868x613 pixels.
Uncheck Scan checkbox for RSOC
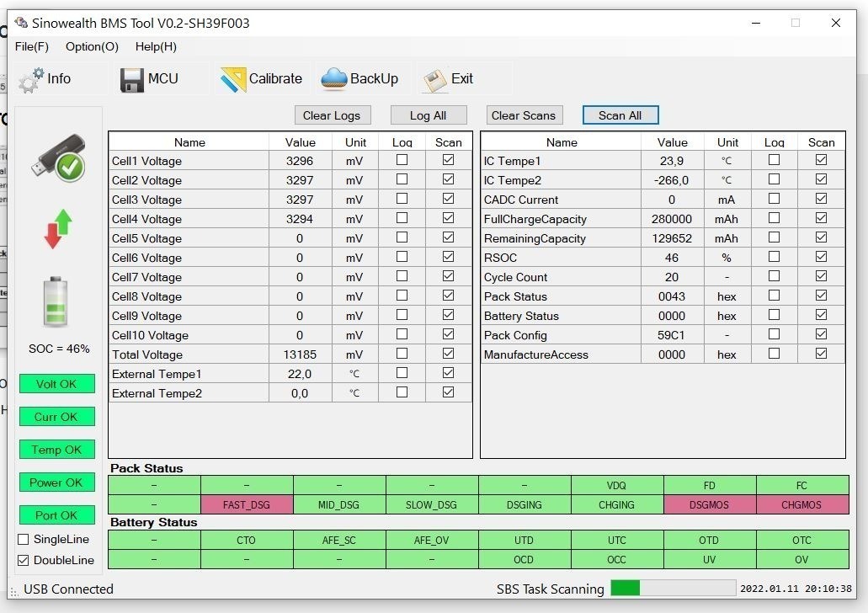(x=821, y=257)
